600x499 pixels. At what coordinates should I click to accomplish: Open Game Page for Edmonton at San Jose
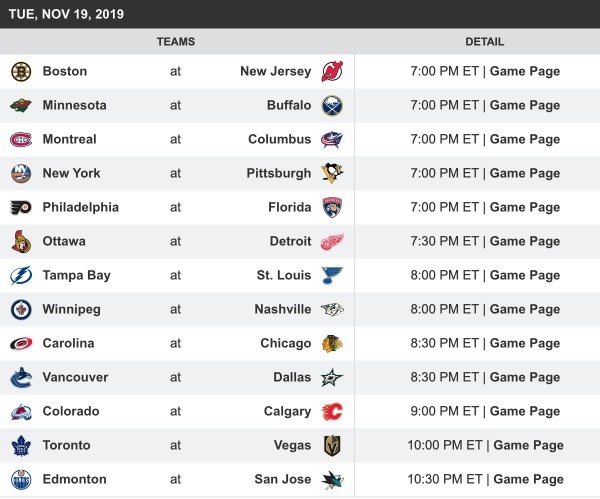click(x=528, y=480)
